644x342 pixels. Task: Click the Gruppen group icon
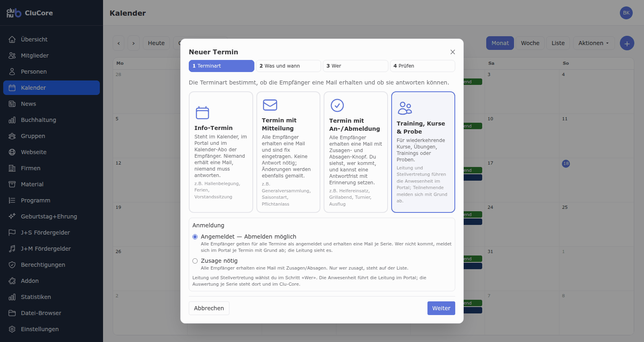[x=12, y=136]
